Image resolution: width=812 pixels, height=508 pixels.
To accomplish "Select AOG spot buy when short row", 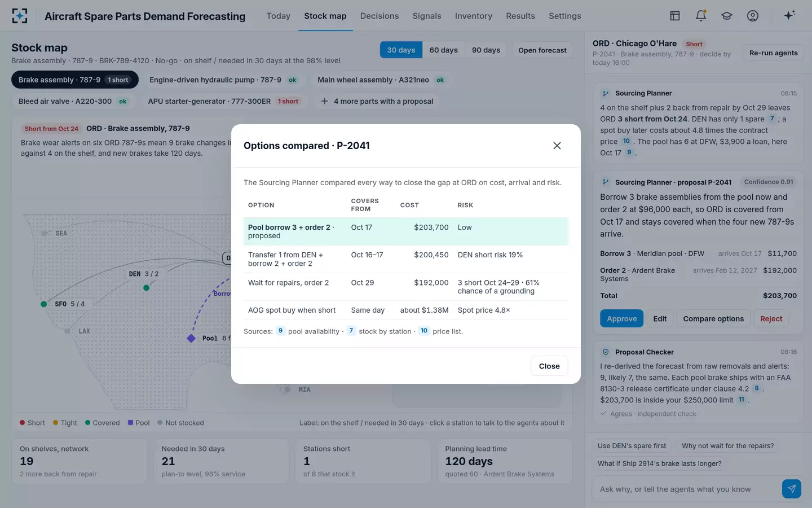I will point(405,310).
